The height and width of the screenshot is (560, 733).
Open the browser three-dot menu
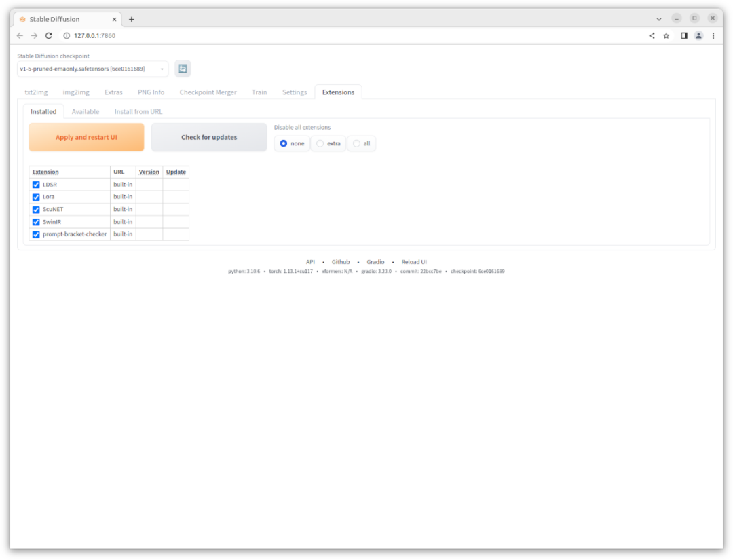pyautogui.click(x=713, y=35)
